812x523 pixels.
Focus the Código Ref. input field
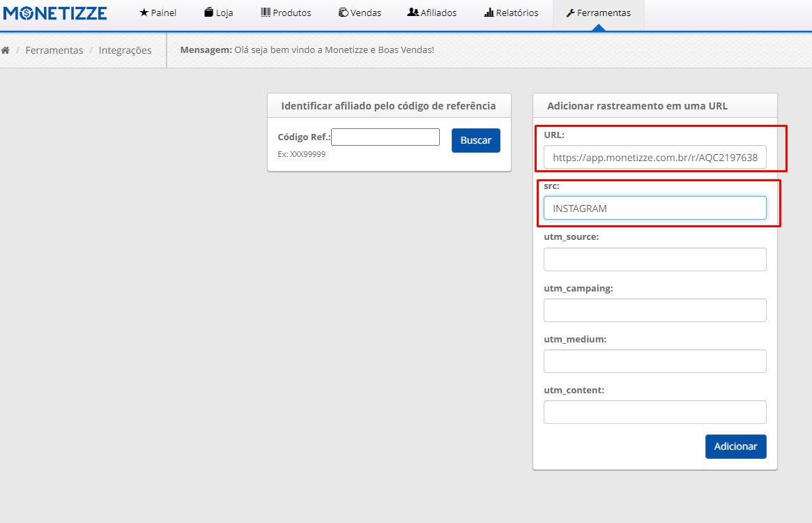pyautogui.click(x=385, y=137)
